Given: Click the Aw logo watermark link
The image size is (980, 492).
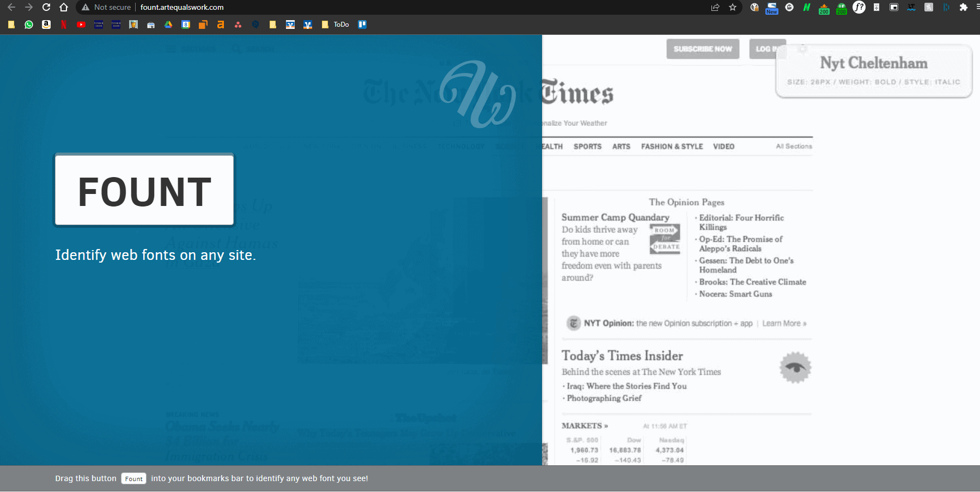Looking at the screenshot, I should tap(478, 94).
